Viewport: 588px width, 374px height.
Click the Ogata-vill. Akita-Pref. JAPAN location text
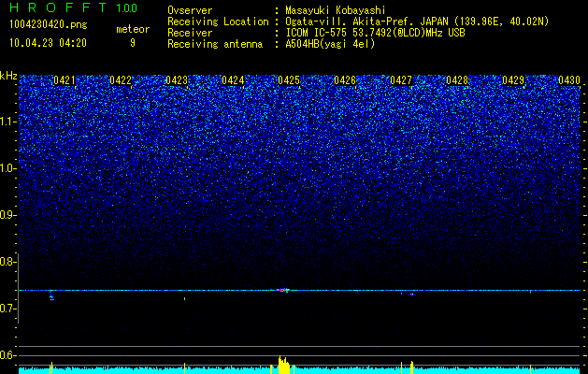pos(417,22)
